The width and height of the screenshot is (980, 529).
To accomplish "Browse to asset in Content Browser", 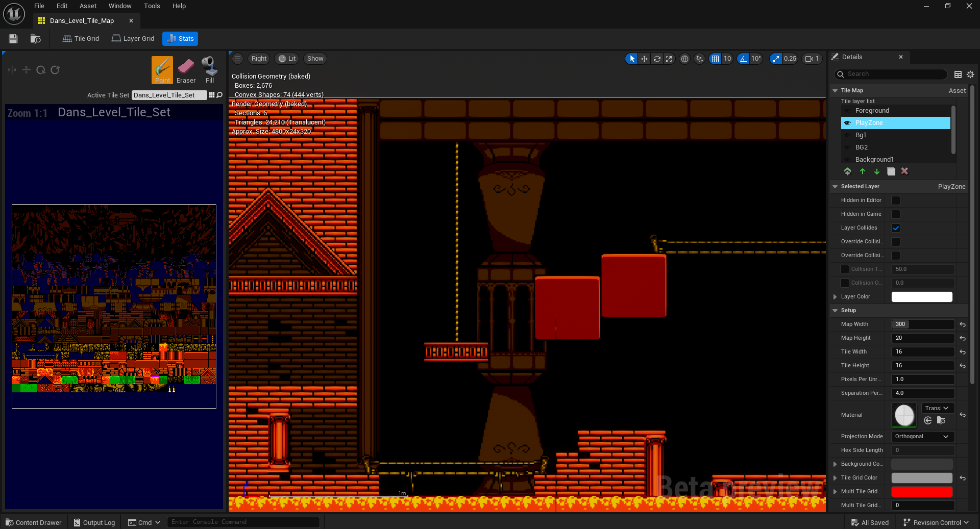I will pos(35,39).
